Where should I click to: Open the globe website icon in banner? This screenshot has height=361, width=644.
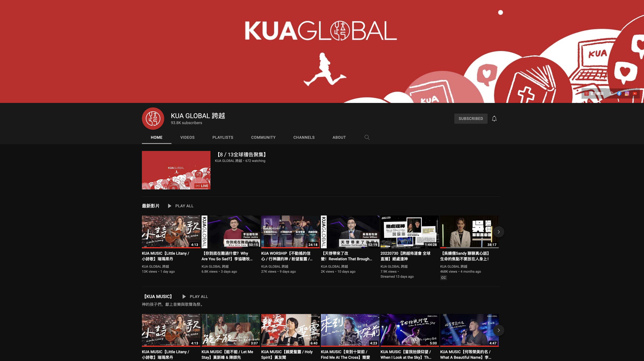click(x=611, y=94)
